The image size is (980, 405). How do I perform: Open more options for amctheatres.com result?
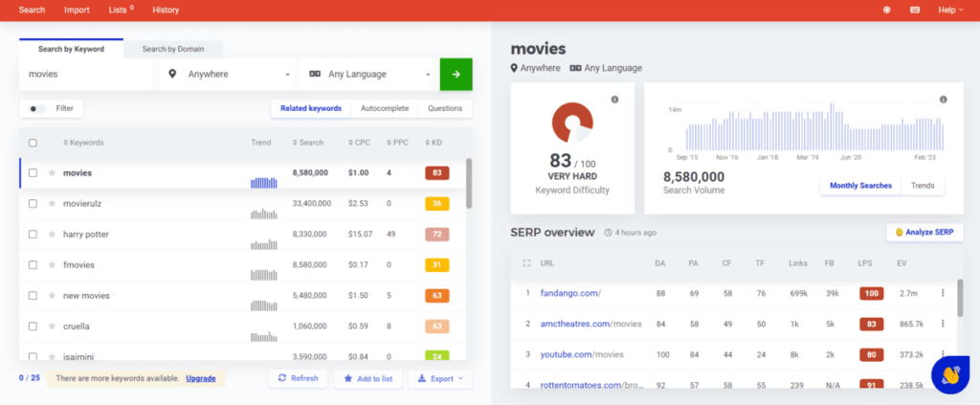click(x=943, y=324)
